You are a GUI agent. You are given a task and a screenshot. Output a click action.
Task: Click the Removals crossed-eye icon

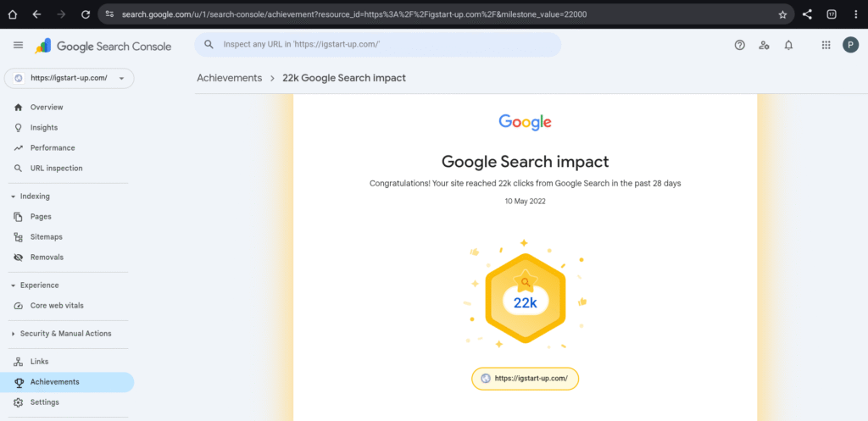pos(19,258)
